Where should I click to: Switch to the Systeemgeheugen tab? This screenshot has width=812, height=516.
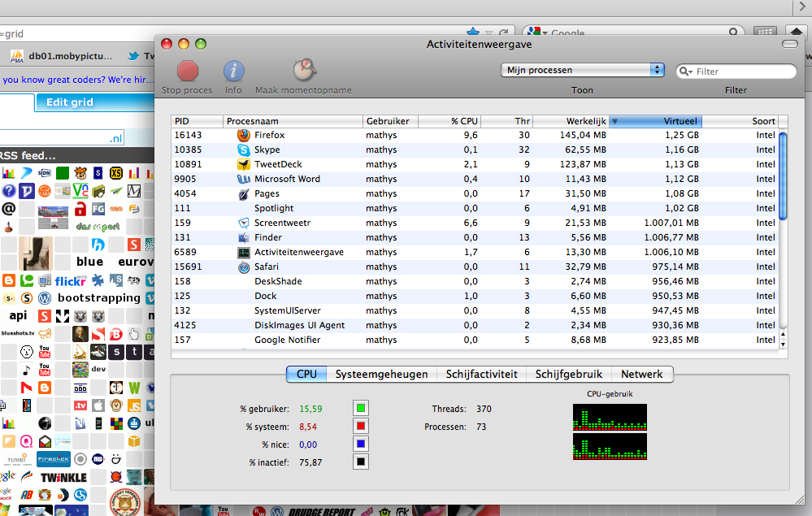click(381, 375)
